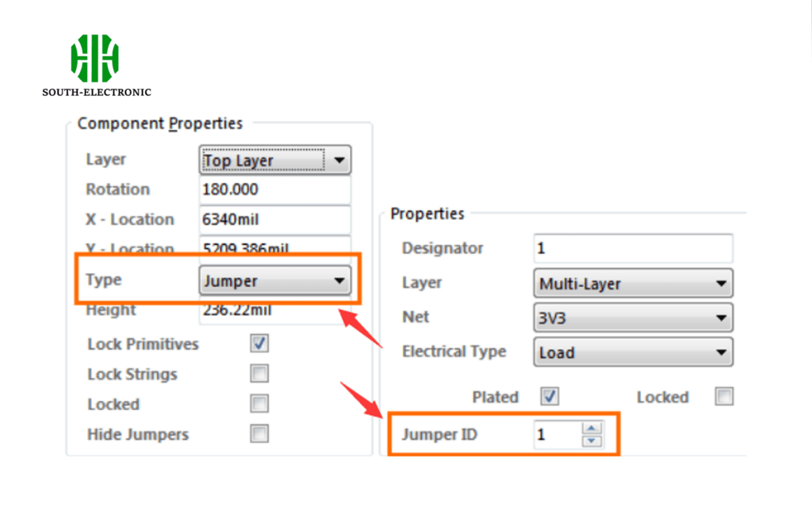Expand the Multi-Layer pad layer dropdown
The image size is (812, 516).
pos(633,284)
